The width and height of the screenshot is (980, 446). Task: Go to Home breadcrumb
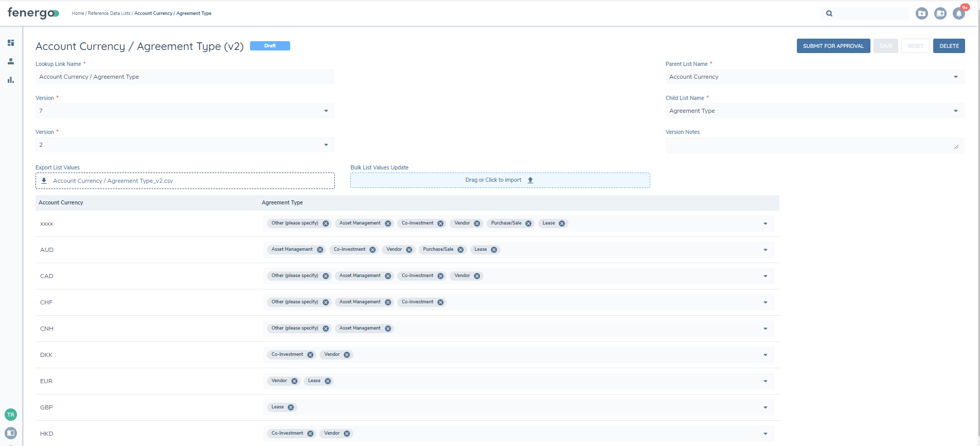click(78, 13)
